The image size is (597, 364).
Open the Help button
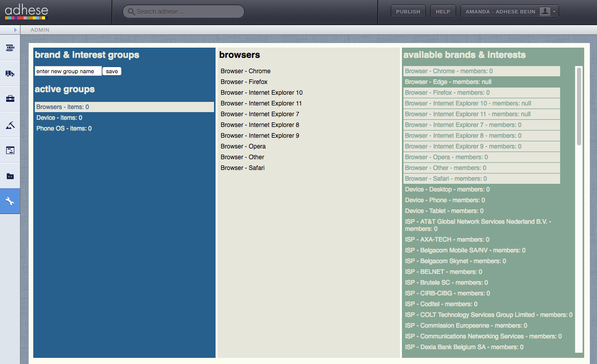[x=443, y=12]
